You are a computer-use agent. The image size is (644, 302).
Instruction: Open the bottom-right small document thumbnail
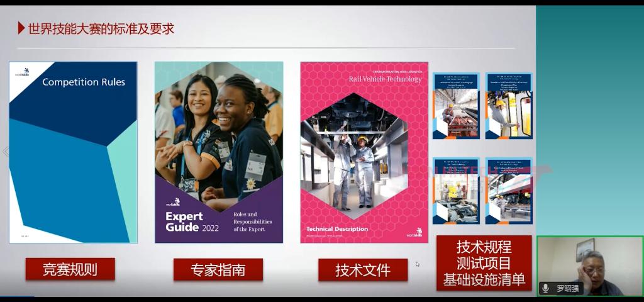(509, 191)
